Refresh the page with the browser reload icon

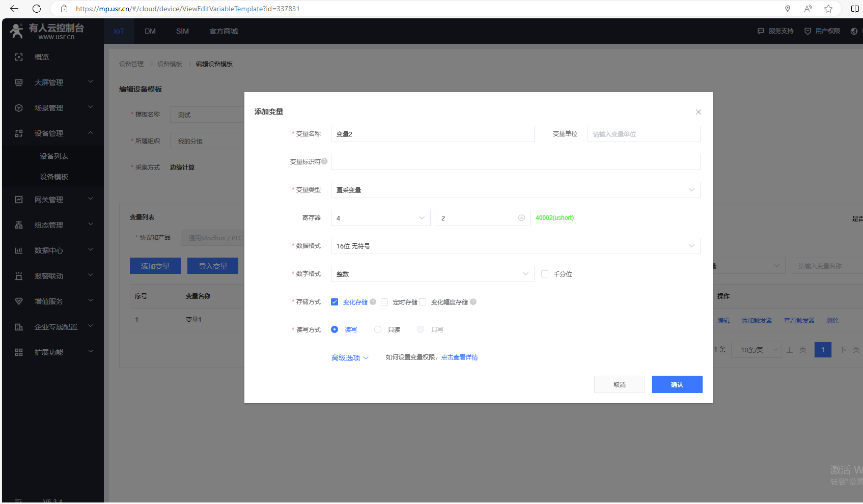click(x=37, y=9)
